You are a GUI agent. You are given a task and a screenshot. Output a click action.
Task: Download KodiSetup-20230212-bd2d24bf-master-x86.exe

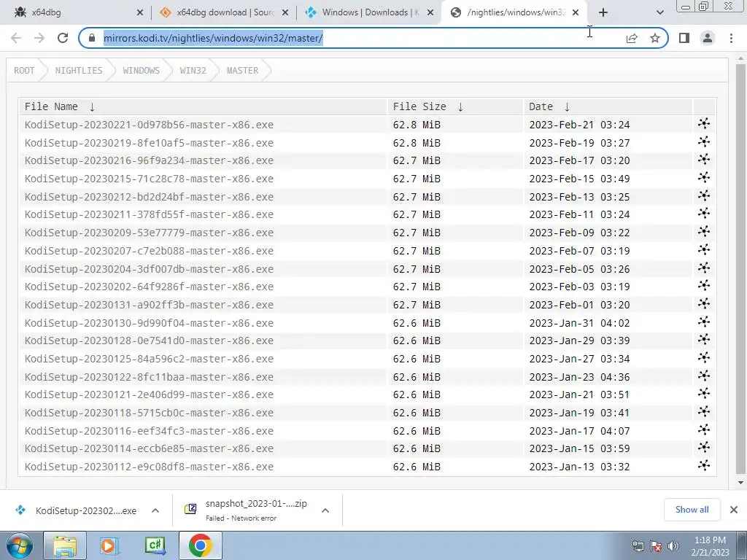click(x=149, y=197)
